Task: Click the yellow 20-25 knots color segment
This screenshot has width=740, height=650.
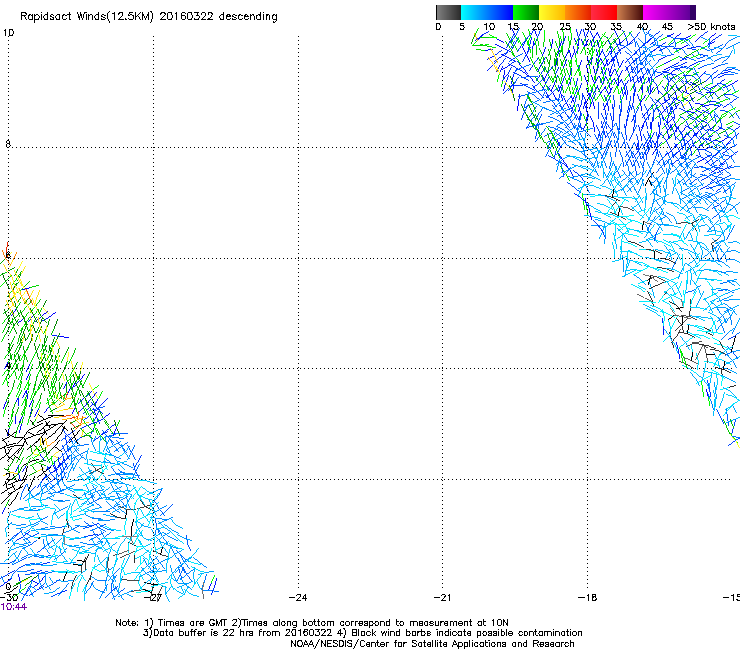Action: pyautogui.click(x=552, y=12)
